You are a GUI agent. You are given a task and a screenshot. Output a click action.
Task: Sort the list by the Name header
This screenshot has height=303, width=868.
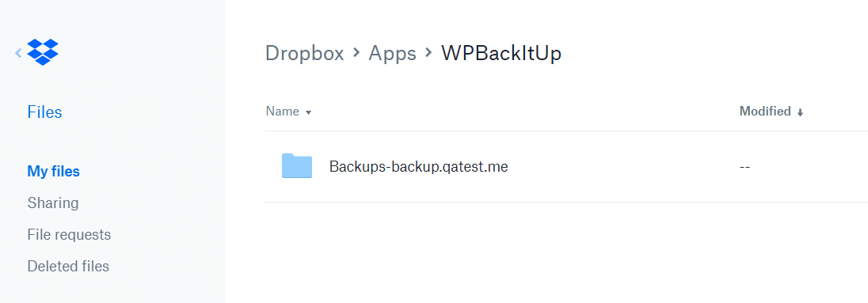click(x=282, y=112)
